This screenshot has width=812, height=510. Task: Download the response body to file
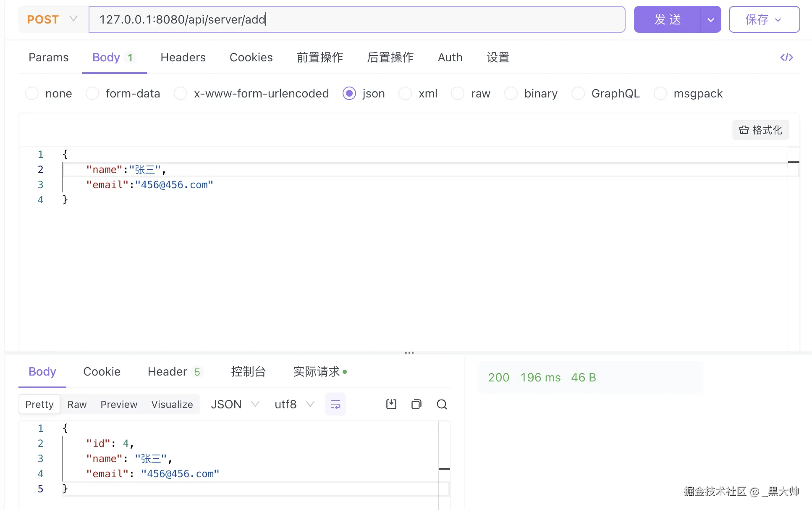(391, 404)
